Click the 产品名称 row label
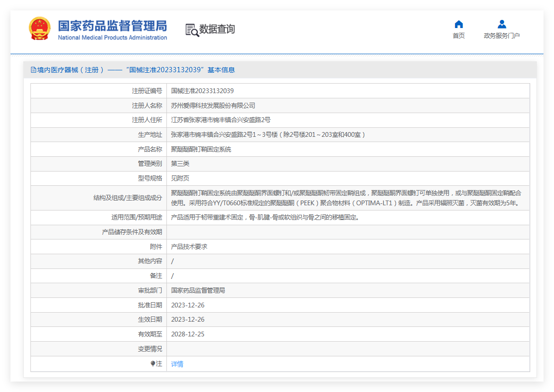 (x=150, y=149)
